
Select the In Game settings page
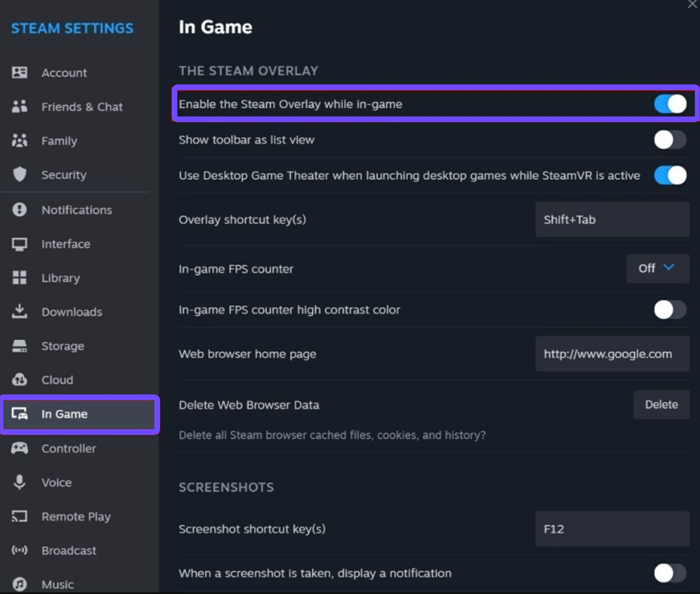79,414
